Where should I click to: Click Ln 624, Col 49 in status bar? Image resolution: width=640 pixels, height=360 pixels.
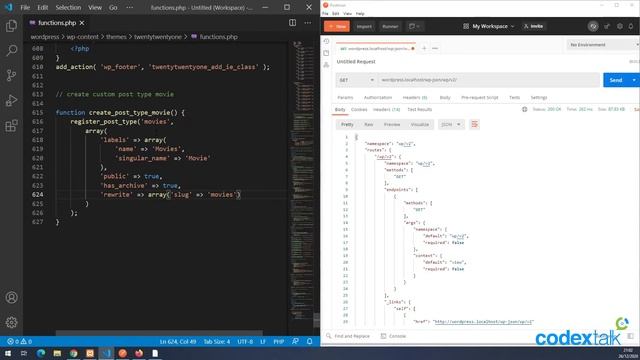[178, 341]
